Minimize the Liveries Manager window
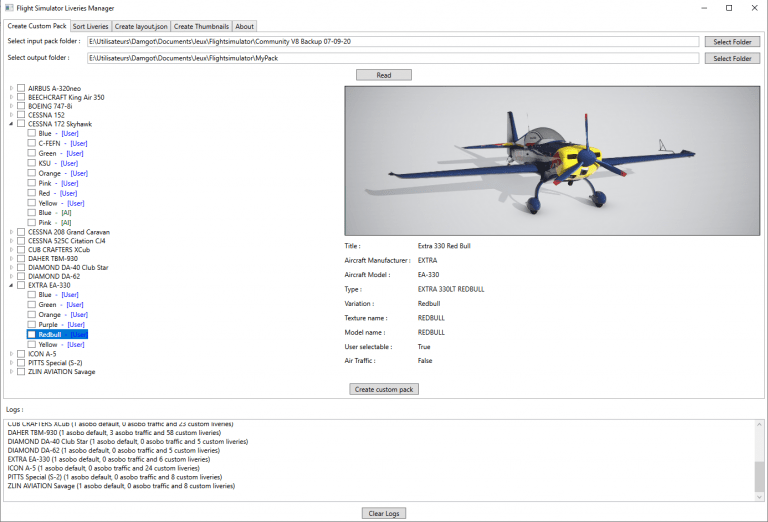 704,8
